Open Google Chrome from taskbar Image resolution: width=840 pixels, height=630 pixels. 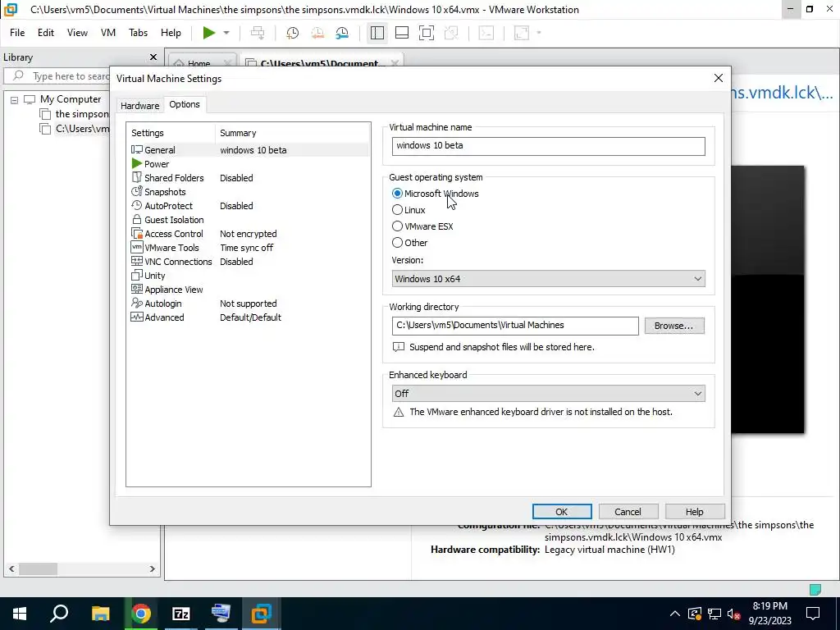[141, 614]
